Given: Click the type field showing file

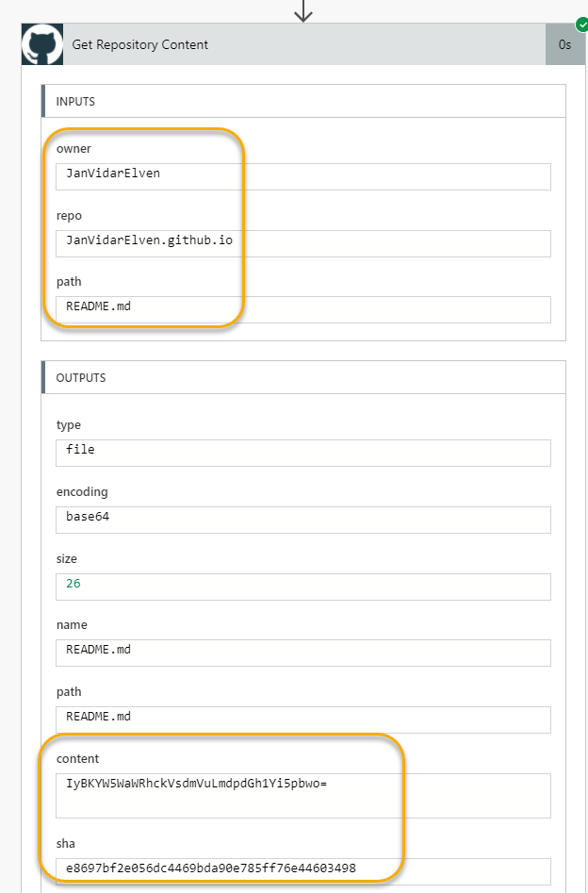Looking at the screenshot, I should click(x=303, y=453).
